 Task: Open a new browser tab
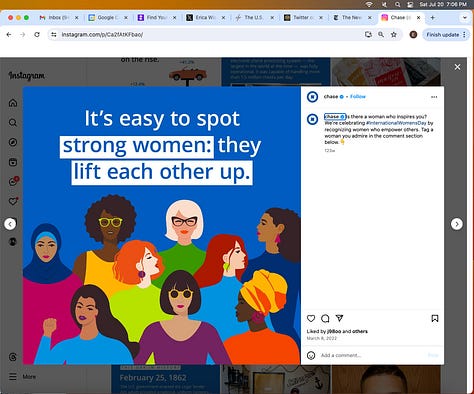coord(432,18)
